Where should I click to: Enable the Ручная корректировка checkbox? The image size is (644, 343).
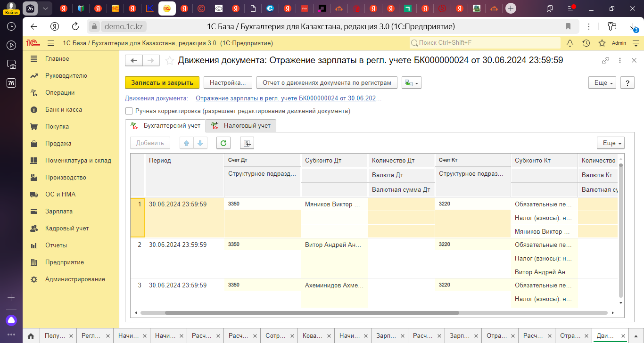click(x=129, y=111)
